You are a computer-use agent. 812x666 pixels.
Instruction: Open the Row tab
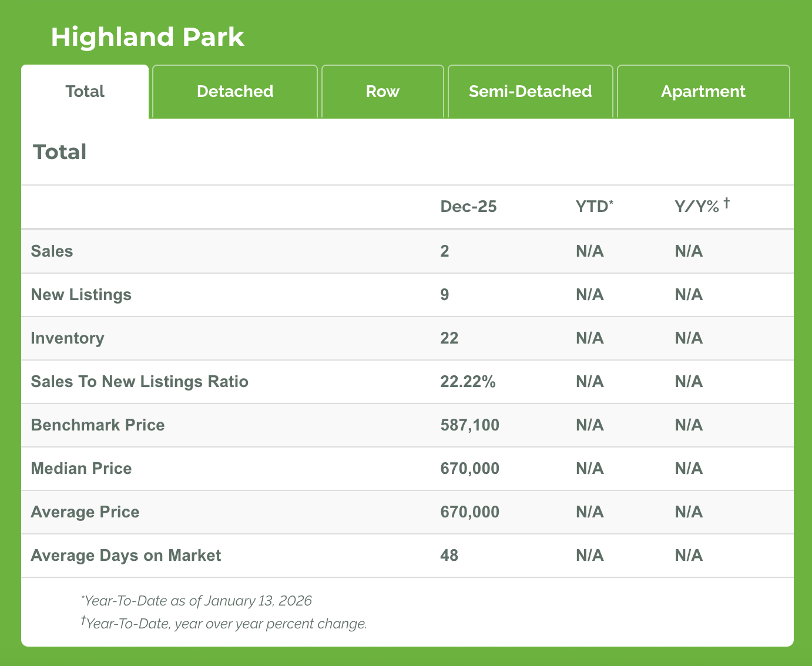pyautogui.click(x=382, y=92)
